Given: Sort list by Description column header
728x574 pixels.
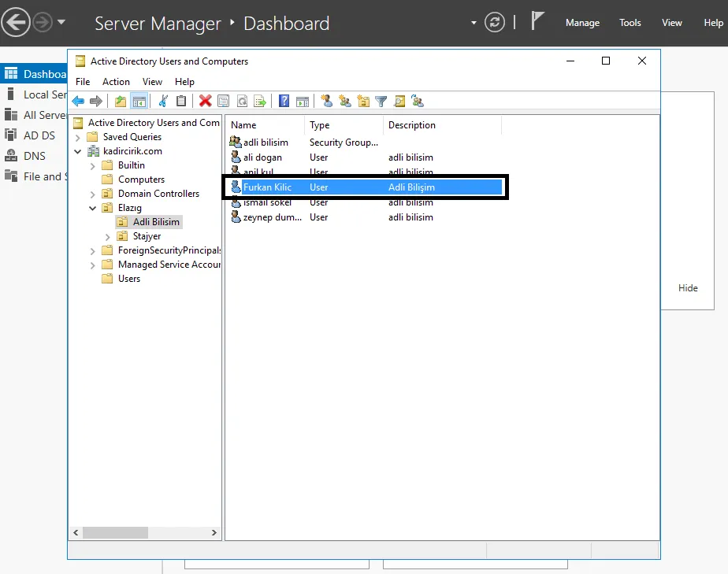Looking at the screenshot, I should click(443, 125).
